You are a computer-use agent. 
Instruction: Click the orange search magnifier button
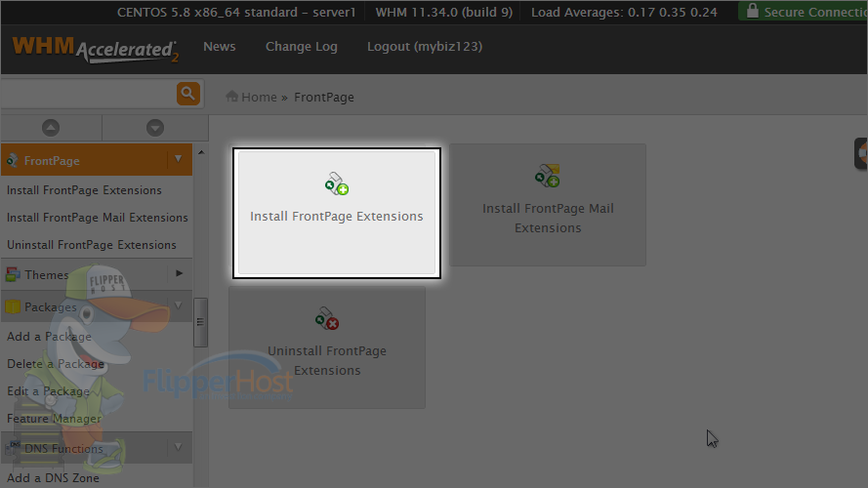pyautogui.click(x=188, y=94)
